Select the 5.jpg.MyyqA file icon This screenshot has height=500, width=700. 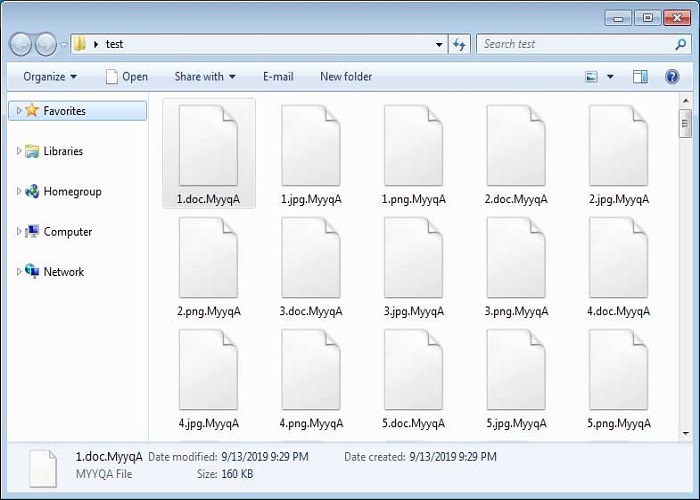pyautogui.click(x=516, y=370)
